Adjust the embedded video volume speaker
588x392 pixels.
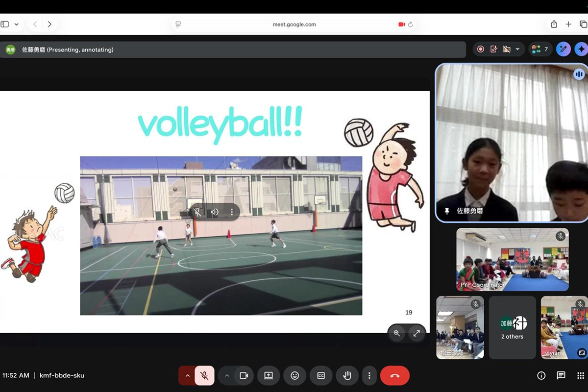click(x=215, y=212)
